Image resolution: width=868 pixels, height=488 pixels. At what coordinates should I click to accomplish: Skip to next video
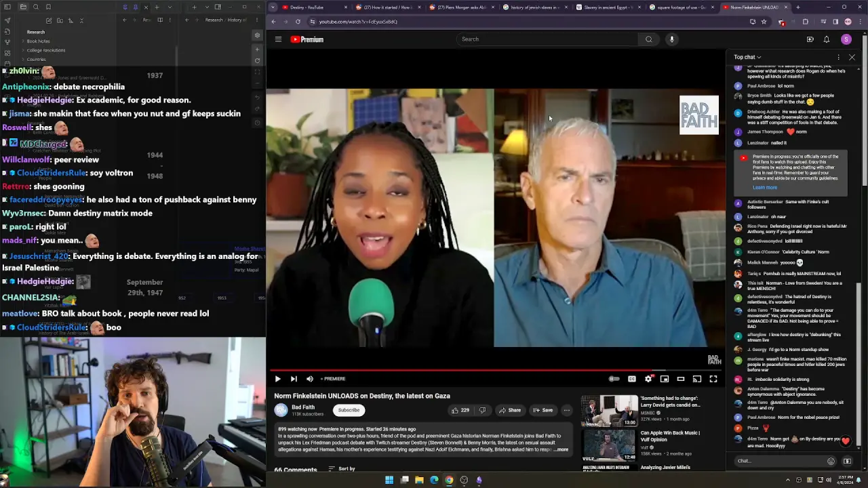pyautogui.click(x=294, y=379)
